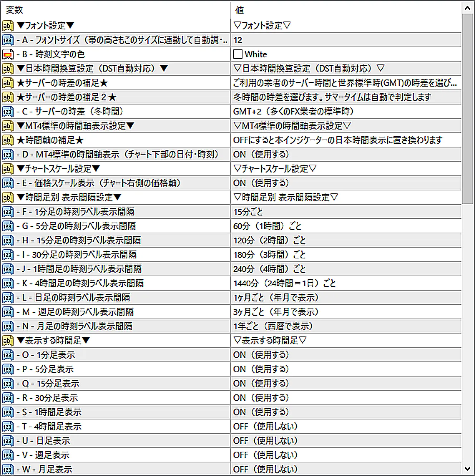Click the scroll down arrow
This screenshot has width=475, height=476.
pyautogui.click(x=467, y=468)
